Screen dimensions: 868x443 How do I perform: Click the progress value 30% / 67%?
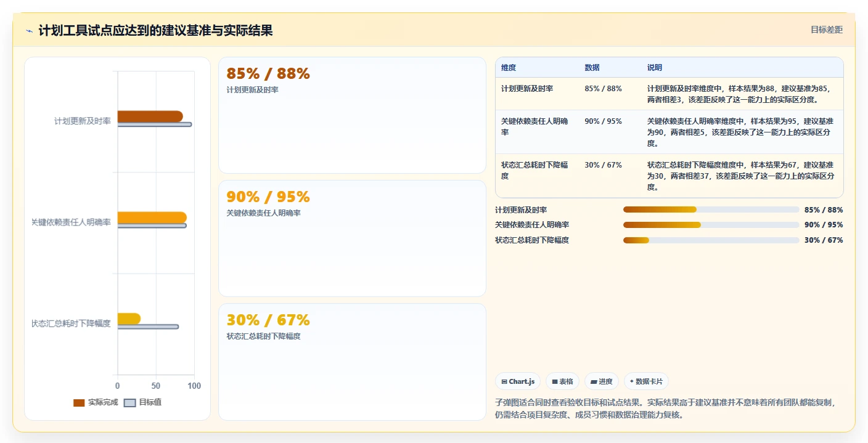pyautogui.click(x=824, y=240)
